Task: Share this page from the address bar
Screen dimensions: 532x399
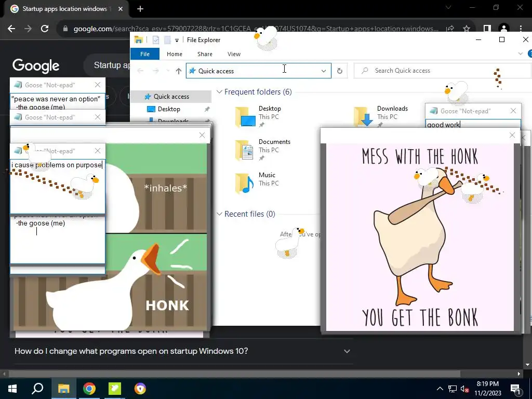Action: [450, 29]
